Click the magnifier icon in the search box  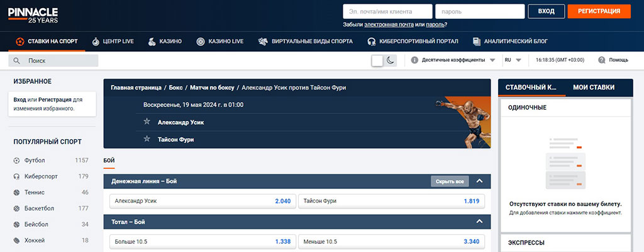pos(17,60)
